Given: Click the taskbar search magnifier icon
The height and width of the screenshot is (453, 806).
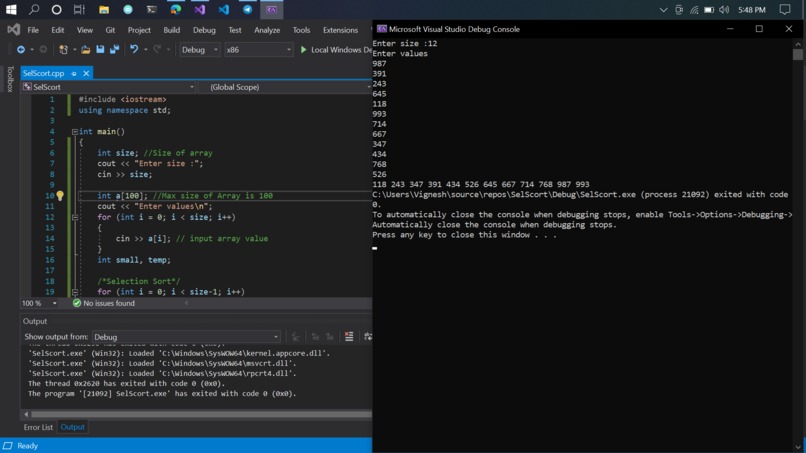Looking at the screenshot, I should (34, 9).
